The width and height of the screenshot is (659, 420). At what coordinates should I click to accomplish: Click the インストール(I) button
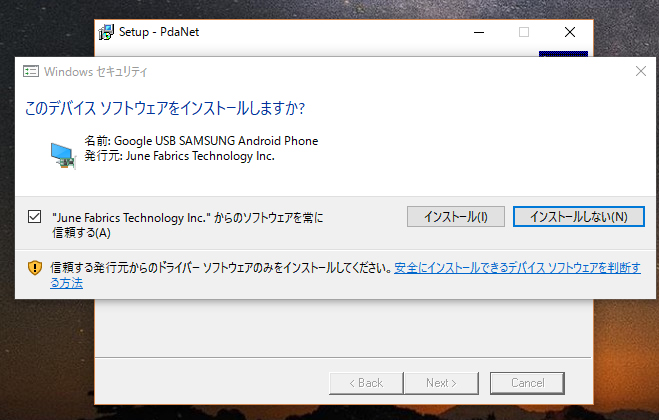point(456,217)
